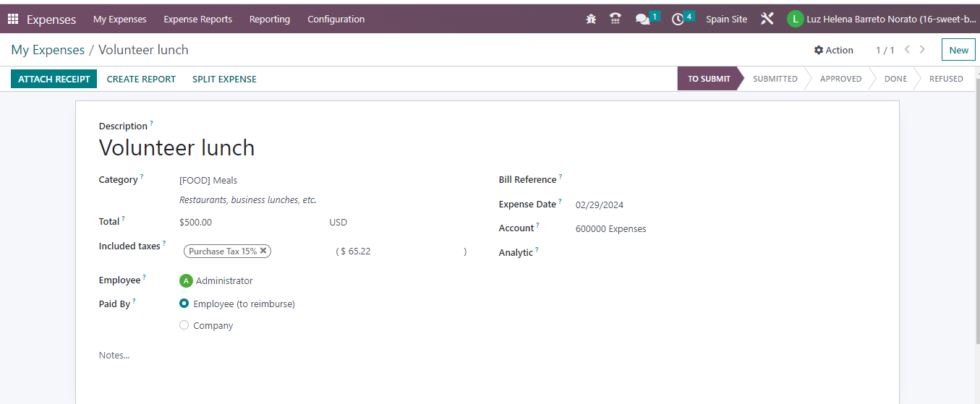980x404 pixels.
Task: Open the Administrator employee avatar
Action: pyautogui.click(x=186, y=280)
